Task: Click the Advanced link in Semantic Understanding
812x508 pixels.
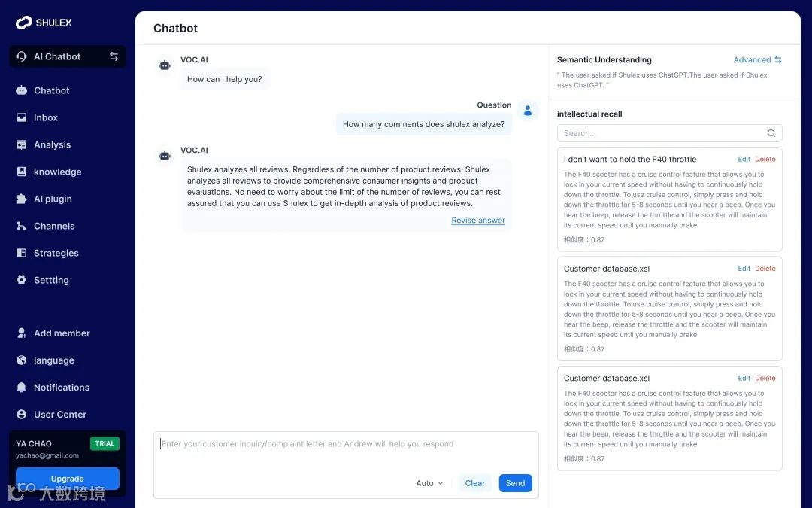Action: 752,59
